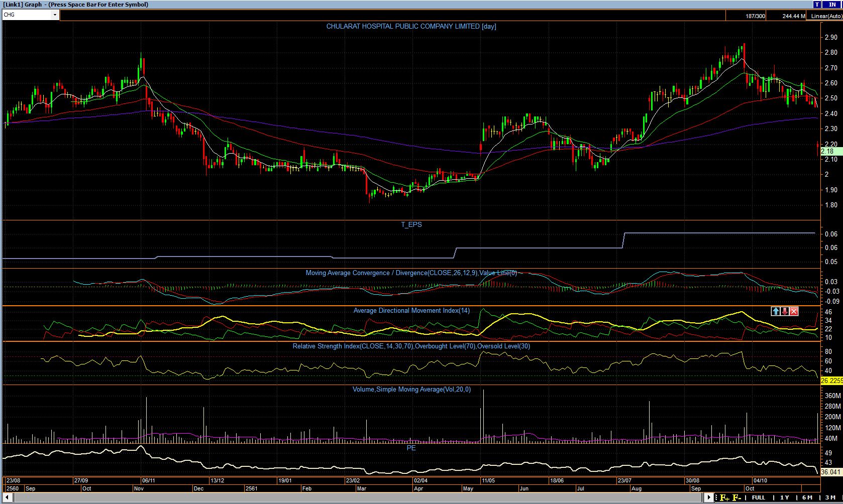The image size is (843, 504).
Task: Select the FULL time range
Action: 758,497
